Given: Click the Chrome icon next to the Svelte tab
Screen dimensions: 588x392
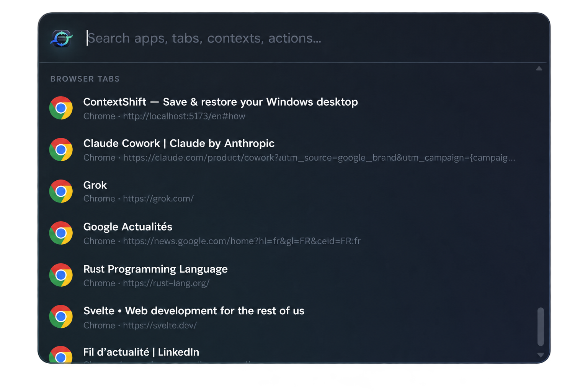Looking at the screenshot, I should 61,317.
